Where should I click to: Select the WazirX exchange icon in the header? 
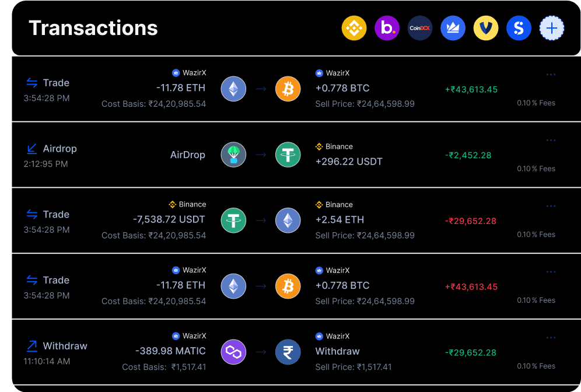click(453, 27)
